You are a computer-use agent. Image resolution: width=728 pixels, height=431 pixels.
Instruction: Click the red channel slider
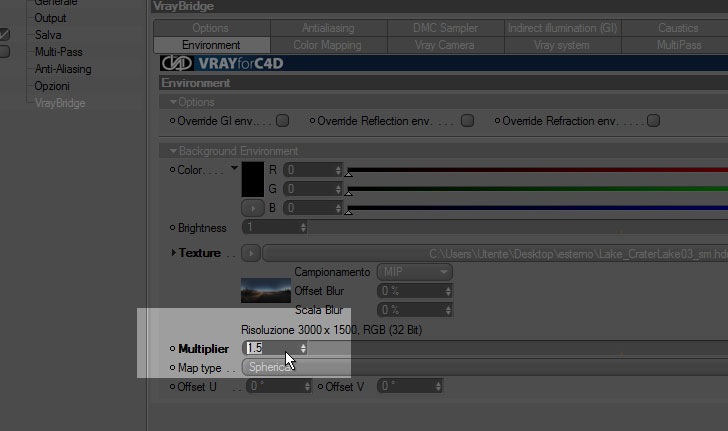coord(537,170)
